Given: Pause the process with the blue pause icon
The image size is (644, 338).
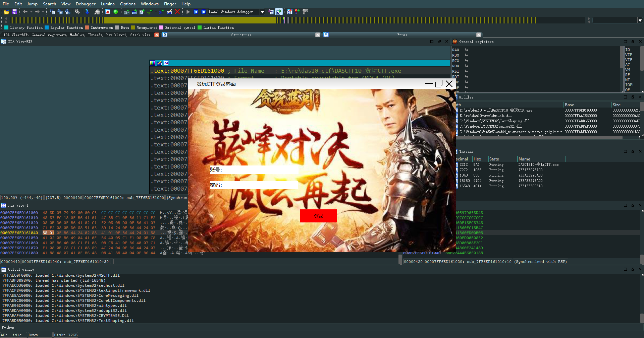Looking at the screenshot, I should click(x=196, y=12).
